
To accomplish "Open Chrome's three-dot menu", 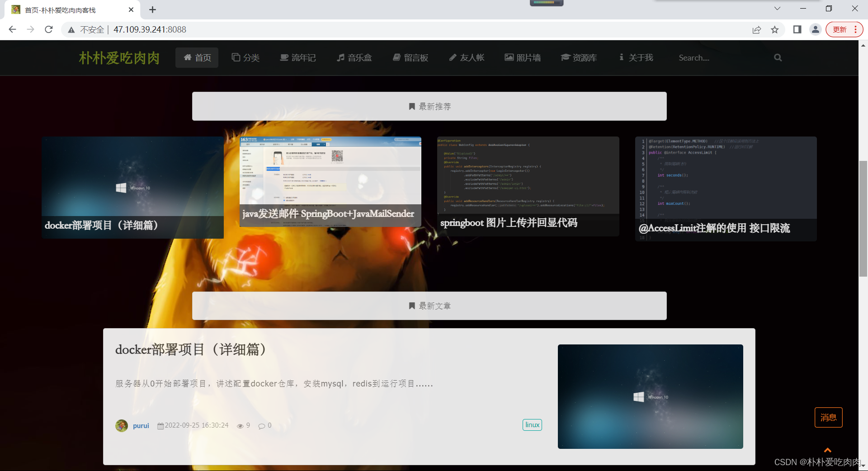I will click(855, 29).
